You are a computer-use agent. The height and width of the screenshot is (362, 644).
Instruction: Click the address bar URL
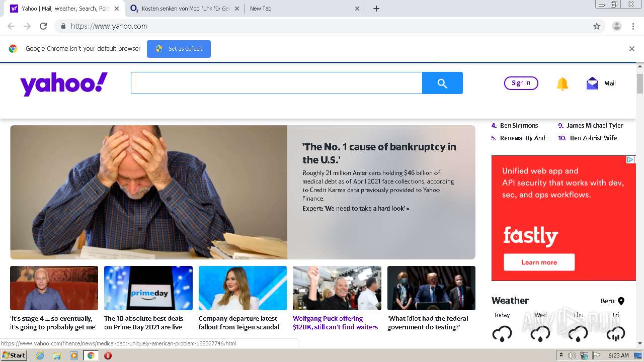109,26
